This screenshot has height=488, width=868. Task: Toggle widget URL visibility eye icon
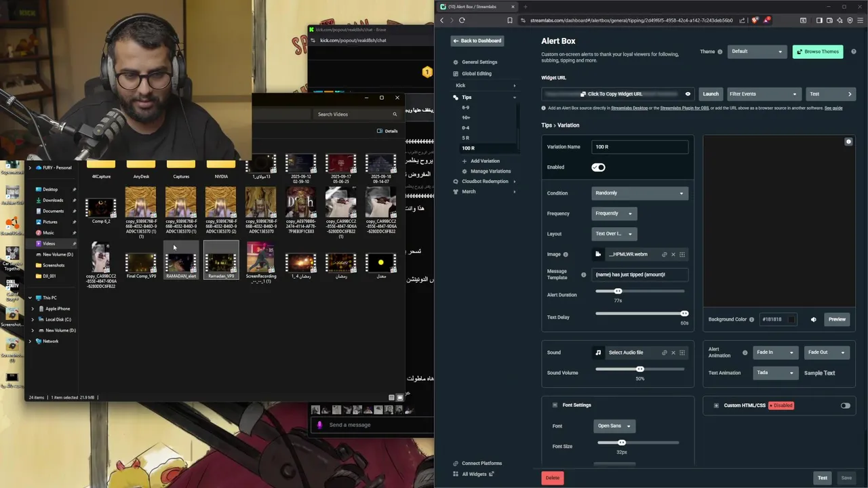click(x=688, y=94)
